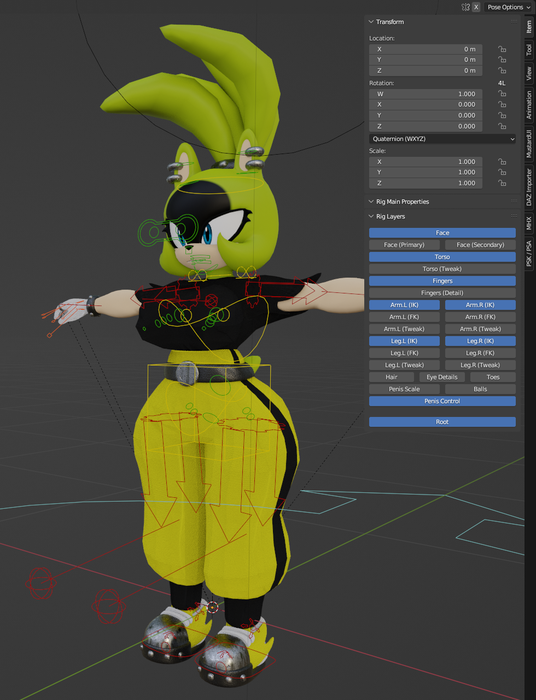The height and width of the screenshot is (700, 536).
Task: Show the Eye Details layer
Action: pos(442,377)
